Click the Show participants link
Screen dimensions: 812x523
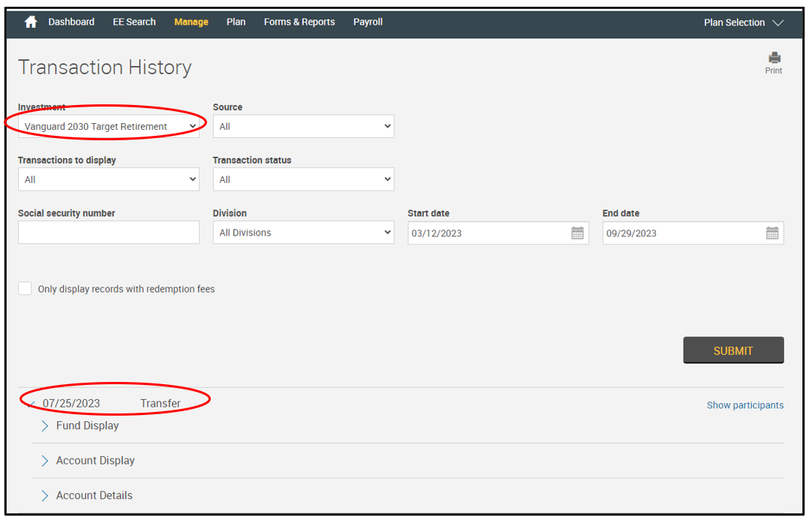tap(744, 405)
